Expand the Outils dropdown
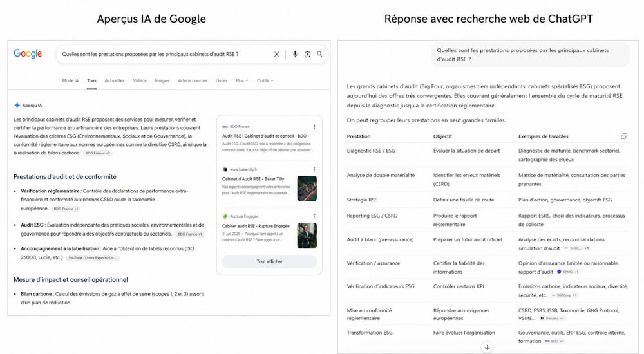644x354 pixels. pyautogui.click(x=265, y=81)
